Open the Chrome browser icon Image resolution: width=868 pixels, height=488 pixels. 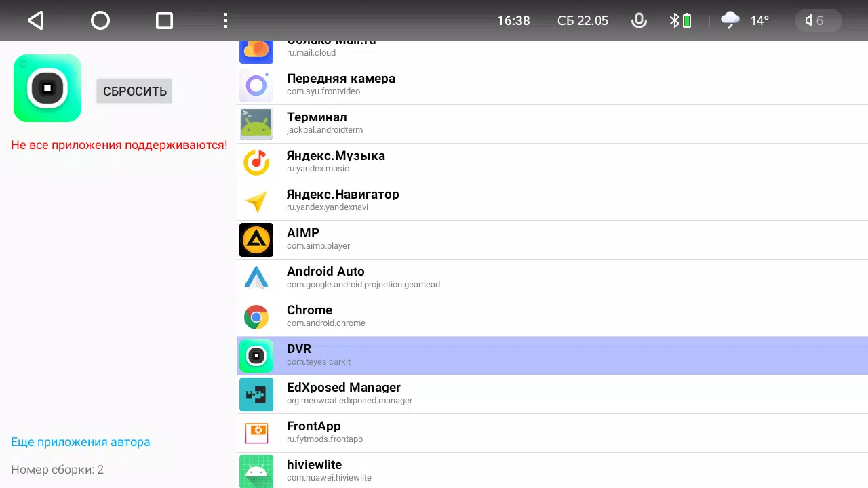[x=256, y=317]
